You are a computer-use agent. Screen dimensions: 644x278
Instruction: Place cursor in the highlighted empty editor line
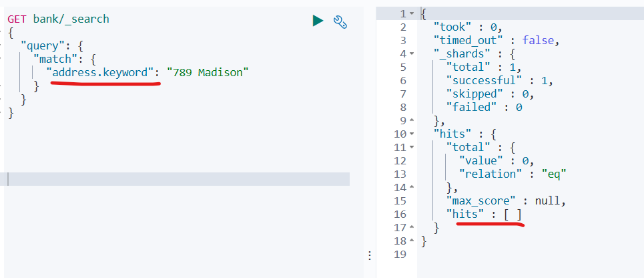tap(177, 179)
